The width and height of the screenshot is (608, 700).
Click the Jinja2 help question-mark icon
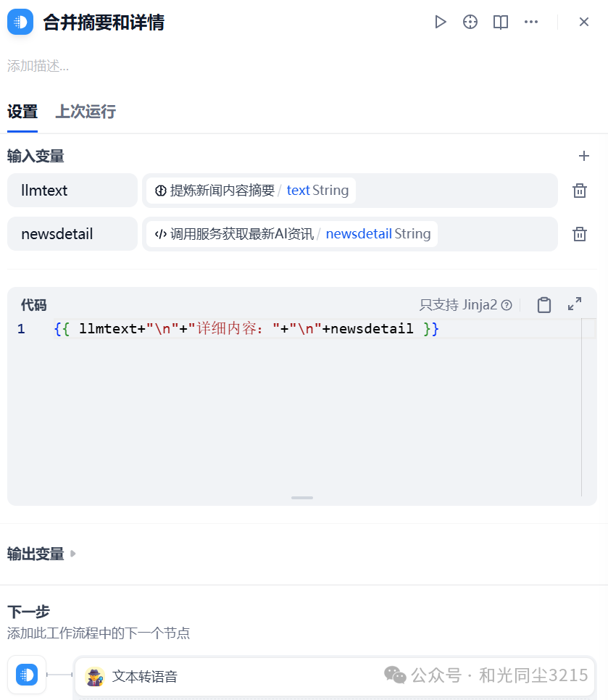click(x=507, y=305)
